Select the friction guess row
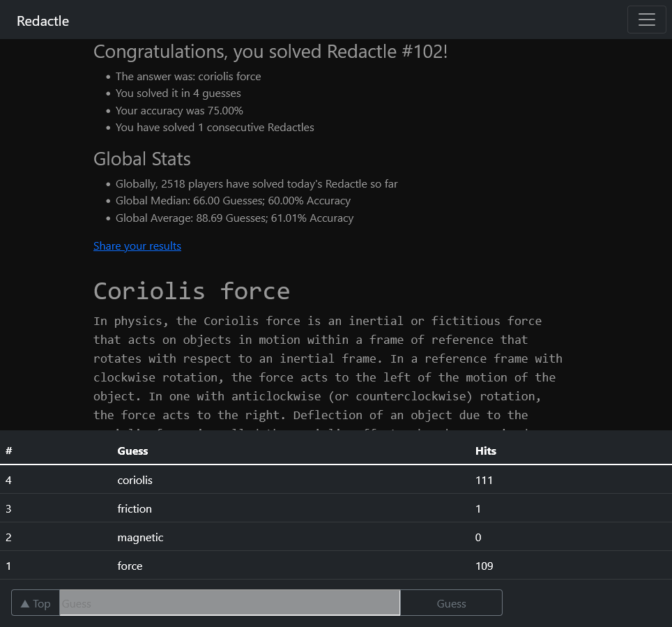This screenshot has width=672, height=627. click(x=135, y=508)
